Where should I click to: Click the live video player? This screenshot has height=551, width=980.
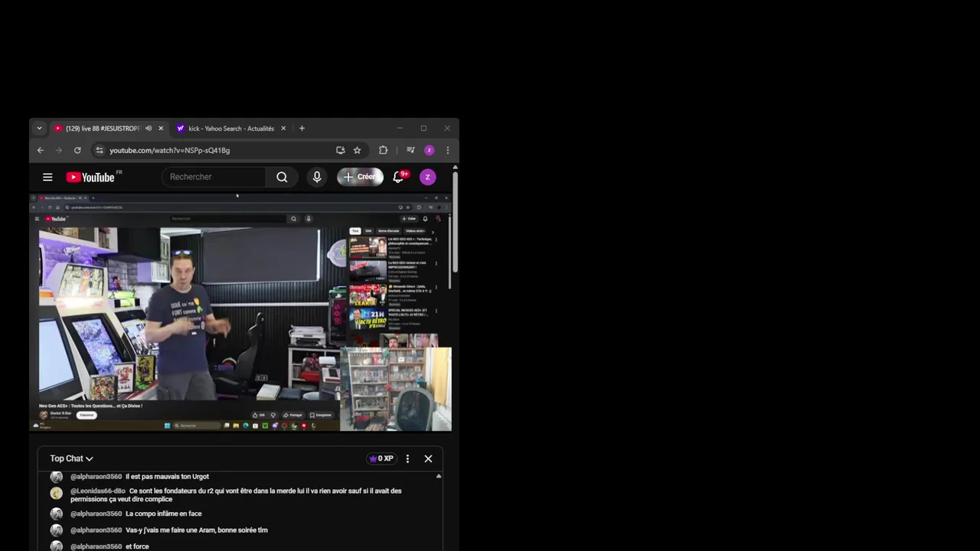pos(240,313)
